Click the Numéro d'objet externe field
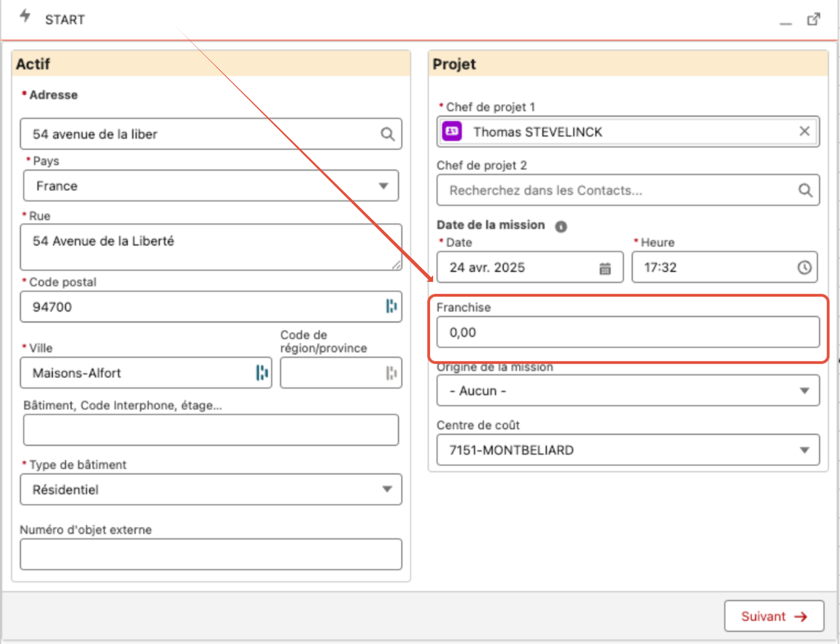 pyautogui.click(x=211, y=554)
